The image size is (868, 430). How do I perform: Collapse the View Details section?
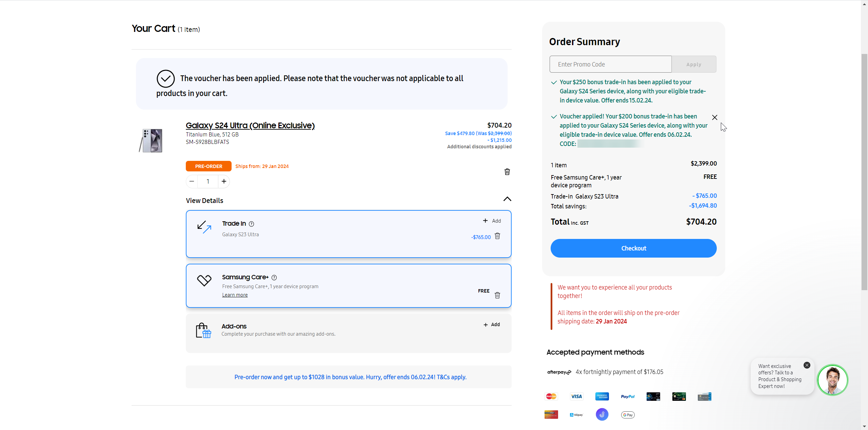(507, 199)
